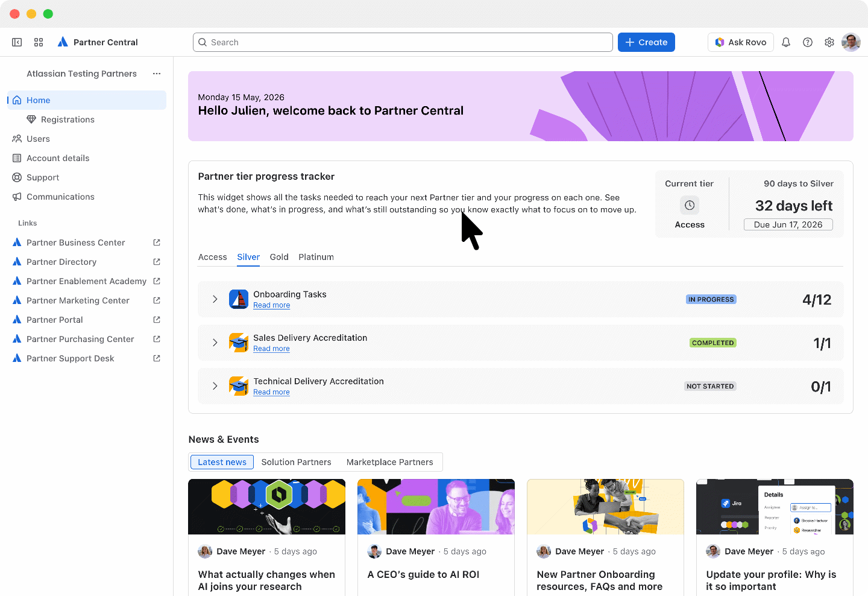The image size is (868, 596).
Task: Click the Technical Delivery Accreditation graduation cap icon
Action: 239,386
